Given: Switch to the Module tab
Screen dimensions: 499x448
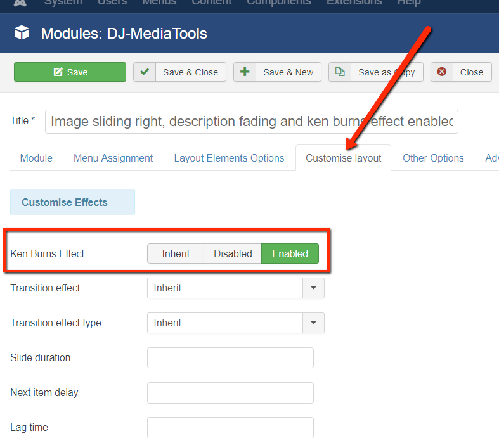Looking at the screenshot, I should point(36,158).
